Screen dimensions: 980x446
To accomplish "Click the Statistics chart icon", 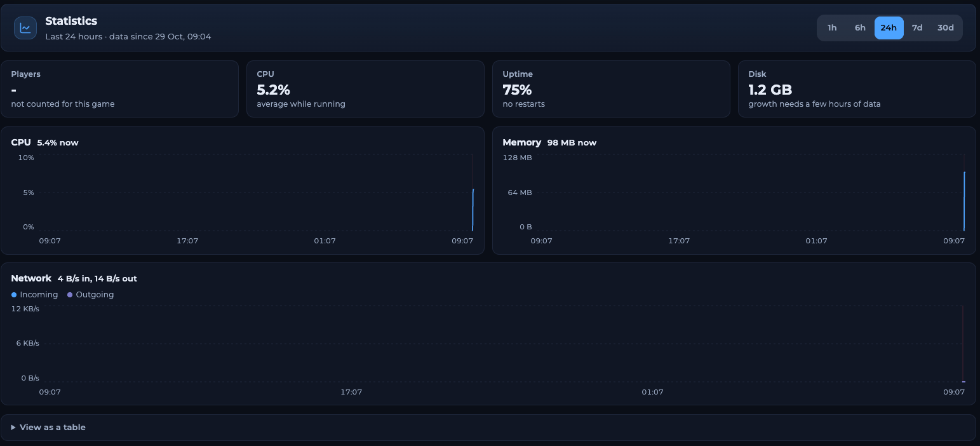I will coord(25,27).
